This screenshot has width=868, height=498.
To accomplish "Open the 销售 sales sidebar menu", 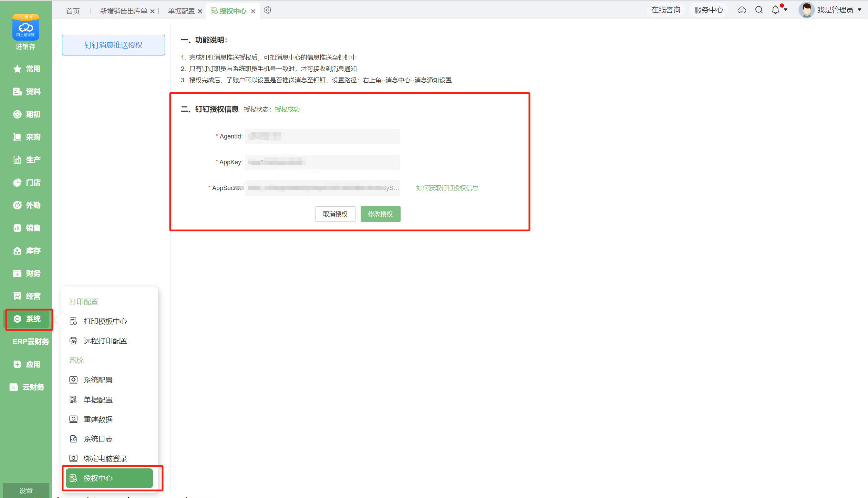I will click(26, 228).
